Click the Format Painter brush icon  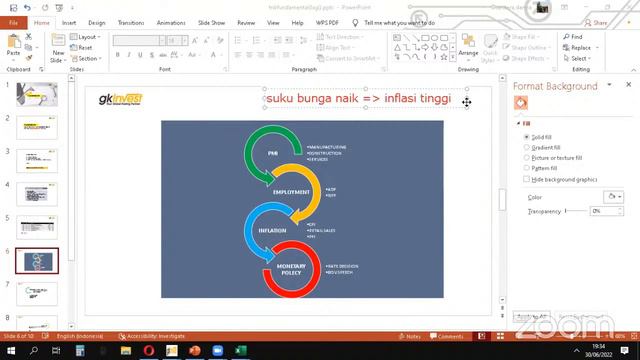pos(29,58)
